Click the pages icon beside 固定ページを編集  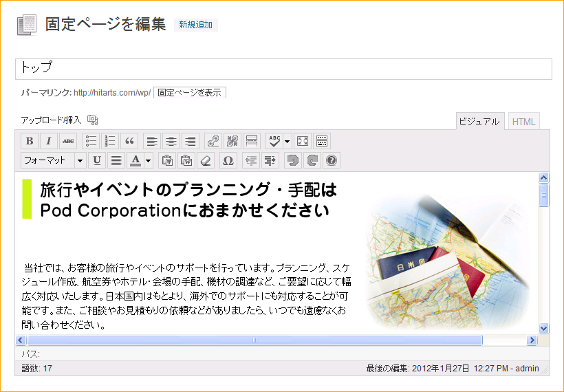[x=27, y=25]
